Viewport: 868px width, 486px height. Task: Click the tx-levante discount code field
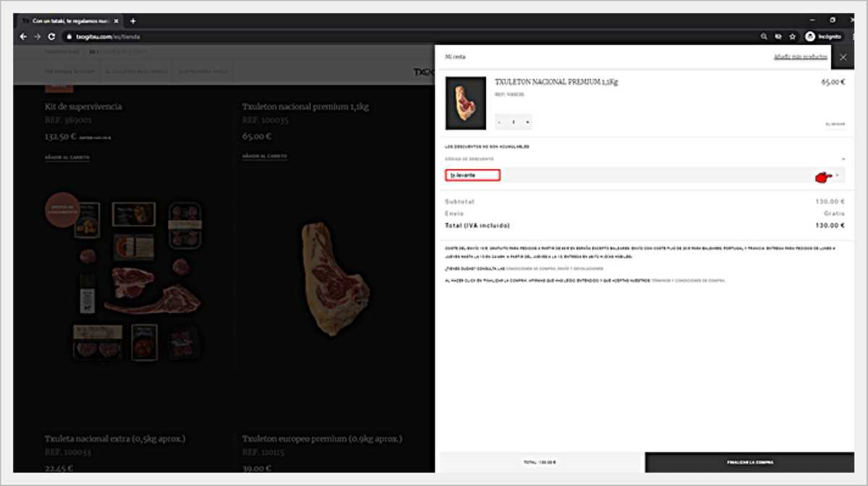coord(472,176)
